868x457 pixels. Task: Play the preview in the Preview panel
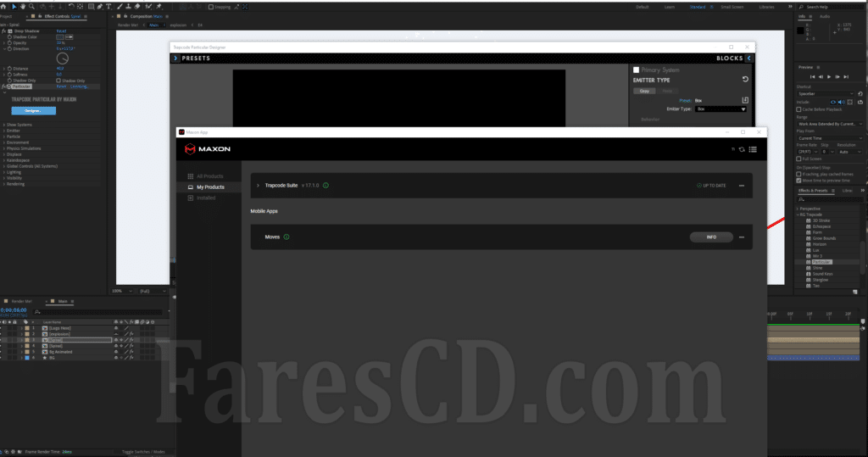pos(829,77)
